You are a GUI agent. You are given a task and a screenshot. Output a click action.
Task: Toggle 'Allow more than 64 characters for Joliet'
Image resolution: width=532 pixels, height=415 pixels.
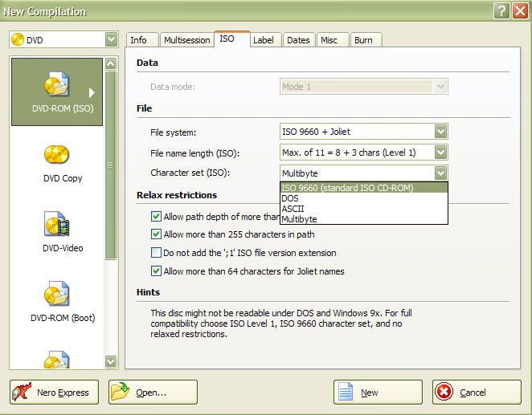[157, 271]
